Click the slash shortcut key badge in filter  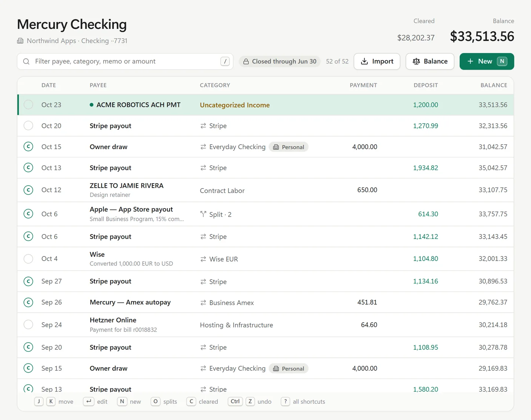(225, 61)
